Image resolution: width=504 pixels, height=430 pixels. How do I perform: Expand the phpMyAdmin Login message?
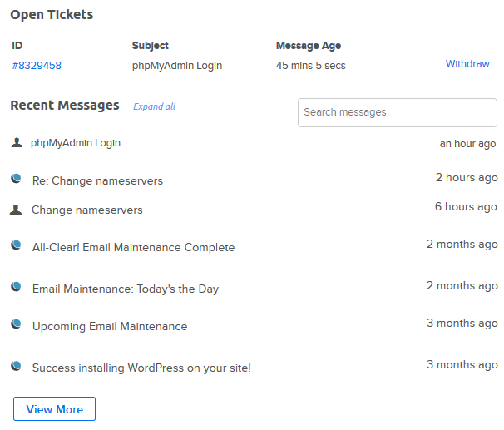(76, 143)
